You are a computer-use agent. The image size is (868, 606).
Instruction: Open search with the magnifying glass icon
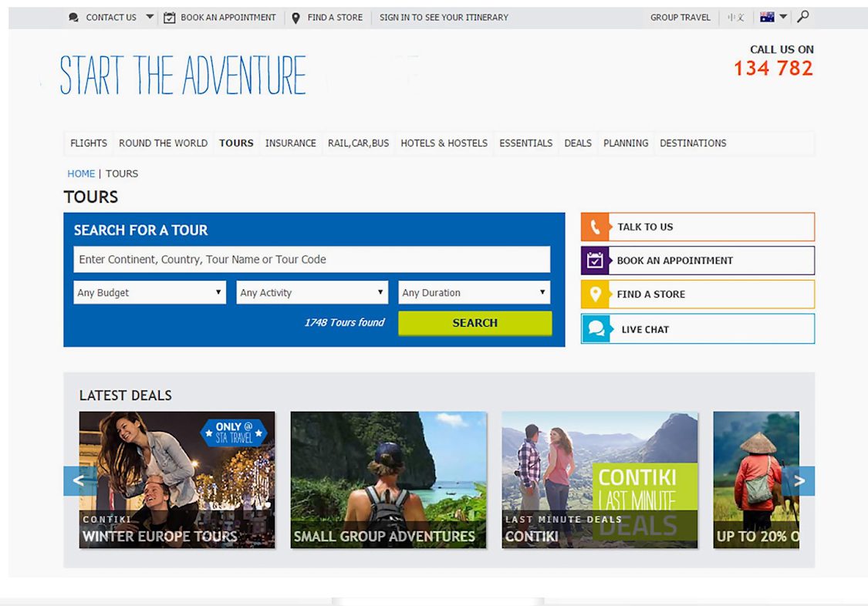(802, 17)
